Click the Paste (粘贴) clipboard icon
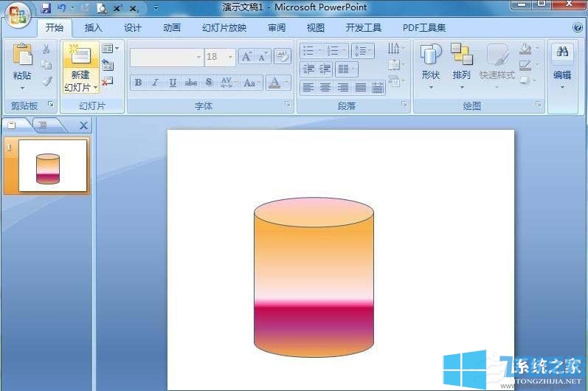 tap(22, 57)
